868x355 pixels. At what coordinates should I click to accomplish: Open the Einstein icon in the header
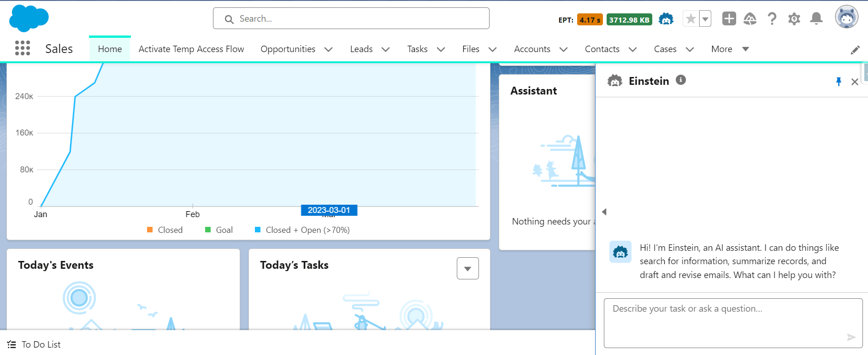click(x=666, y=19)
